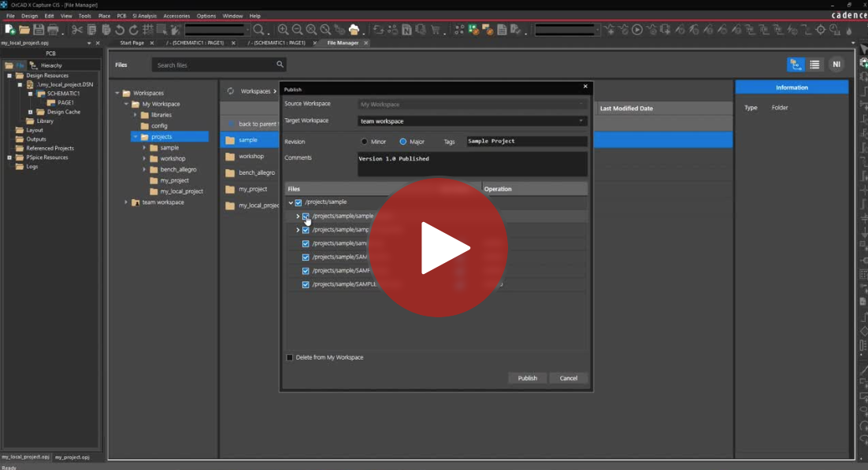
Task: Expand the team workspace tree node
Action: (126, 202)
